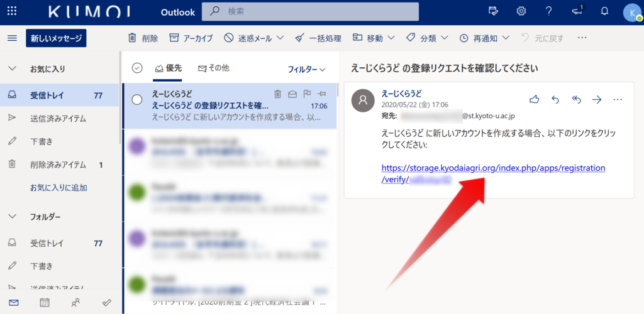Open the フィルター dropdown
Viewport: 644px width, 314px height.
pyautogui.click(x=306, y=69)
